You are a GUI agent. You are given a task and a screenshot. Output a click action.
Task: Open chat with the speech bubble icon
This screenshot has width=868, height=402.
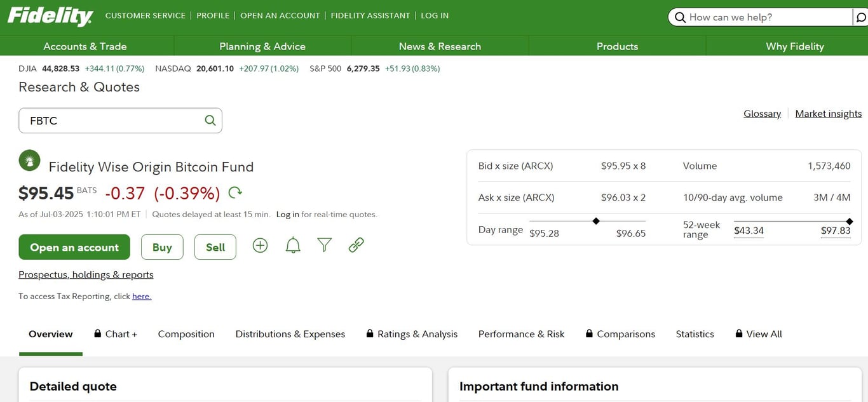(862, 17)
